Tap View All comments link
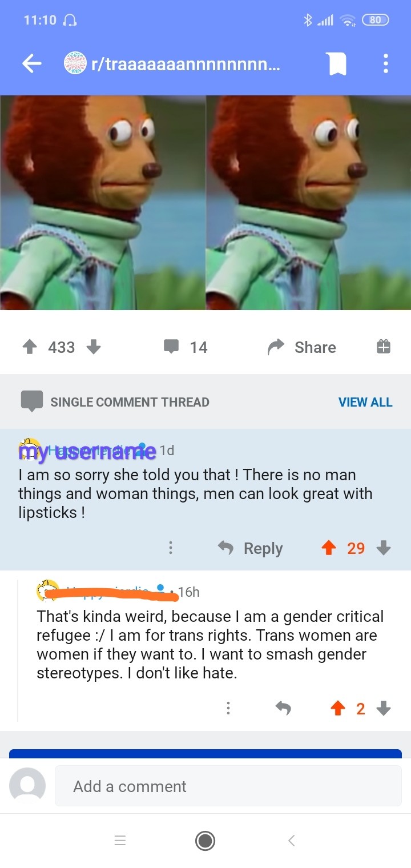Image resolution: width=411 pixels, height=868 pixels. point(365,402)
